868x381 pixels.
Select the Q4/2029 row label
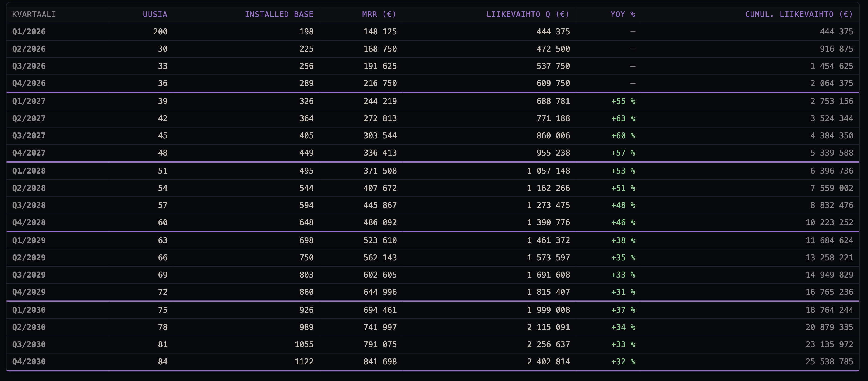(29, 292)
